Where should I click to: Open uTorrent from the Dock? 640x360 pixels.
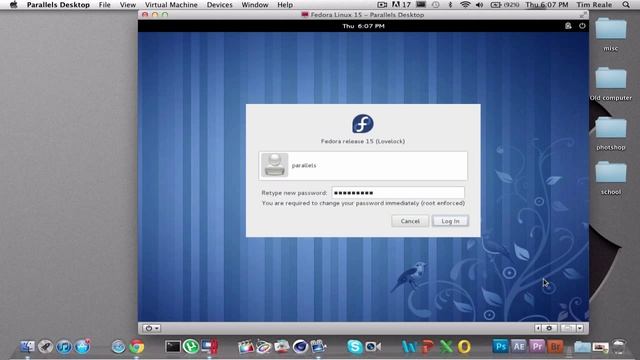[x=191, y=347]
